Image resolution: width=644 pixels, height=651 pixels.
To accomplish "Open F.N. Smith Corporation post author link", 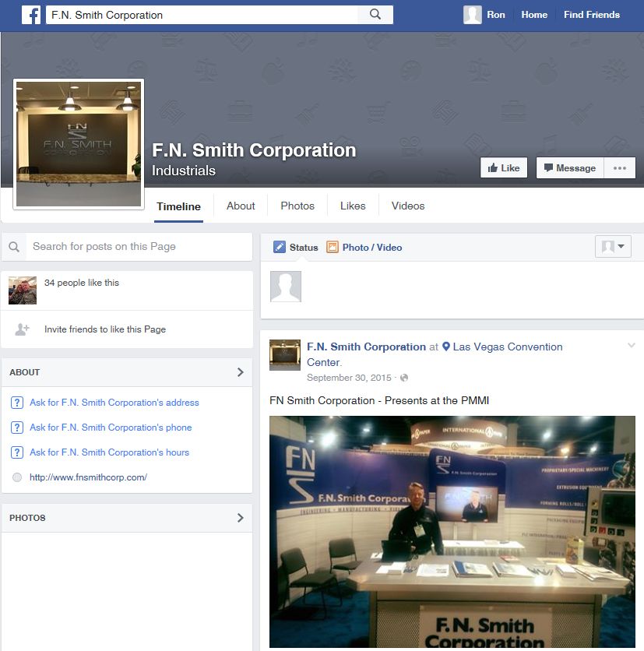I will tap(366, 347).
